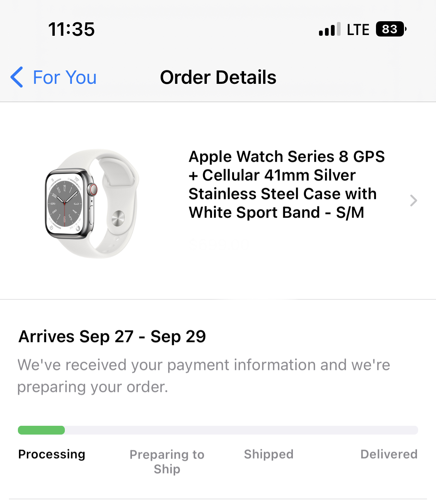The height and width of the screenshot is (504, 436).
Task: Go back to For You
Action: click(x=64, y=77)
